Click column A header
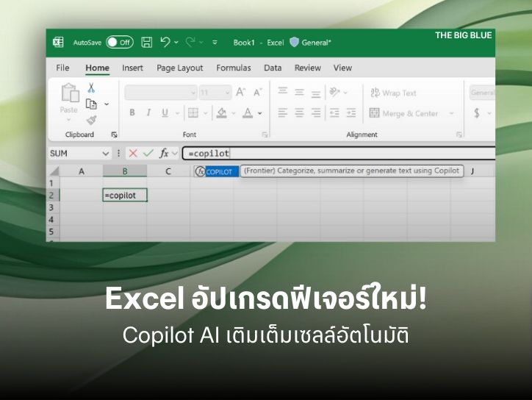The height and width of the screenshot is (400, 532). click(x=82, y=171)
